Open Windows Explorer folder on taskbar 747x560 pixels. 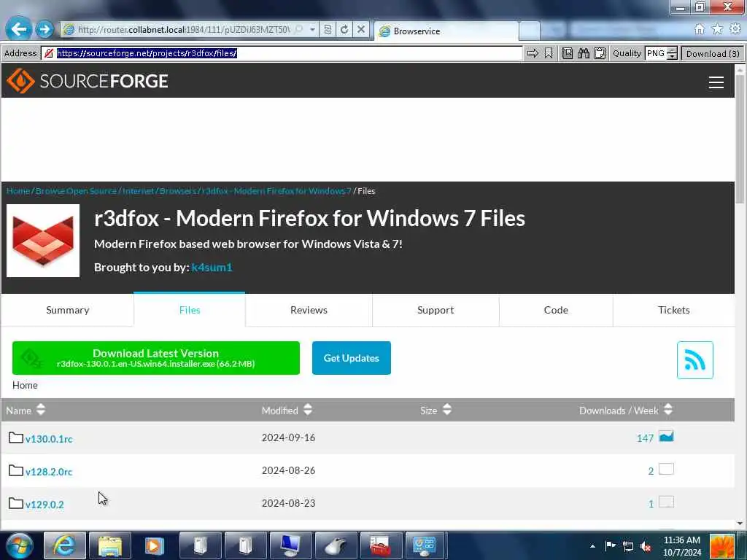(x=110, y=545)
